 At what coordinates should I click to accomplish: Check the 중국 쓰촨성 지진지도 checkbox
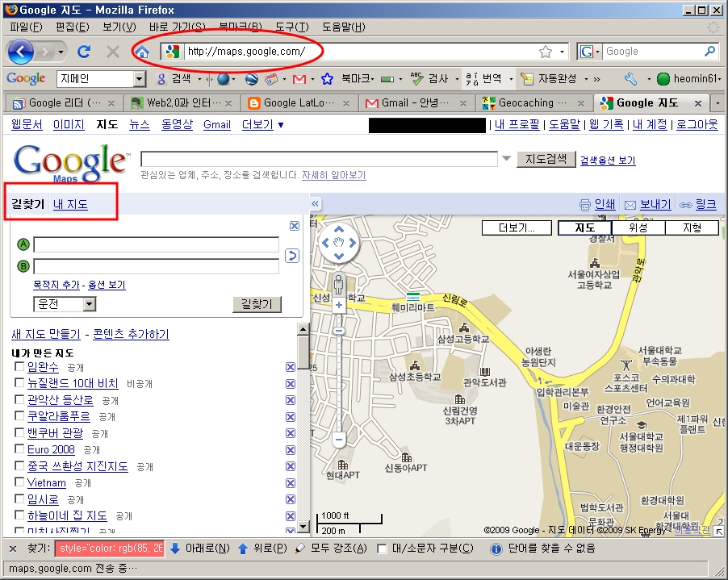point(19,465)
